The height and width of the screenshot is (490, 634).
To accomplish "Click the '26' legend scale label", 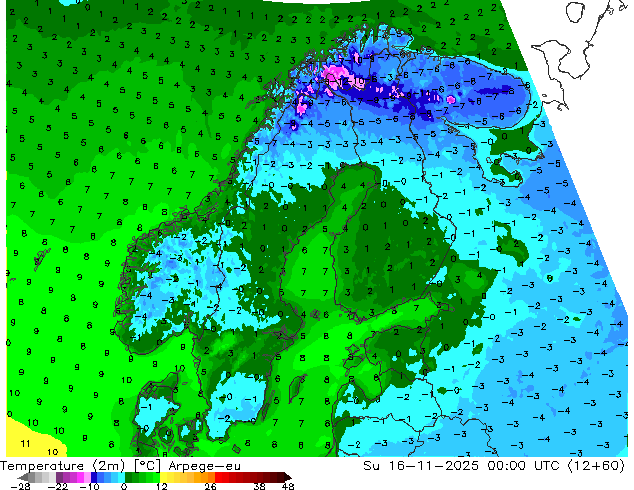I will [210, 486].
